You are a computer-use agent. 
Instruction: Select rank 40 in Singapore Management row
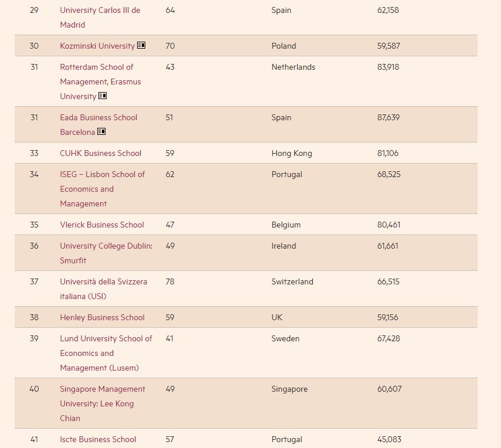pyautogui.click(x=34, y=389)
